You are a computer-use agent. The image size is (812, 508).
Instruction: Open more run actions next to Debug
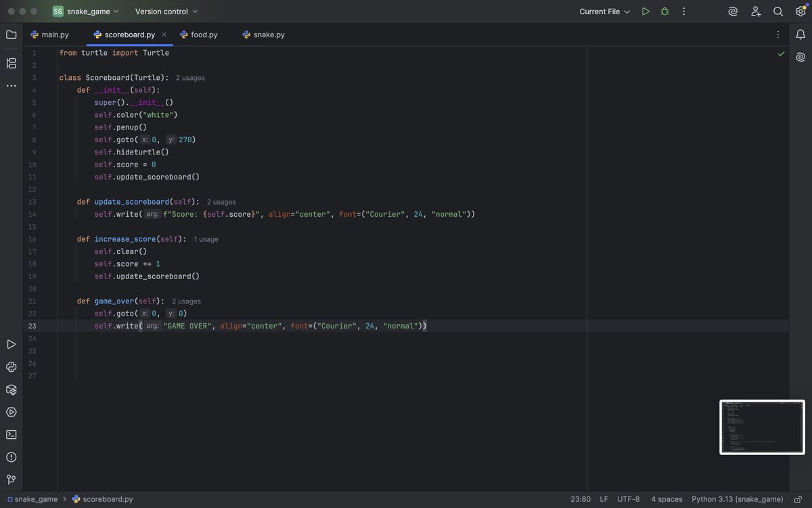tap(684, 12)
